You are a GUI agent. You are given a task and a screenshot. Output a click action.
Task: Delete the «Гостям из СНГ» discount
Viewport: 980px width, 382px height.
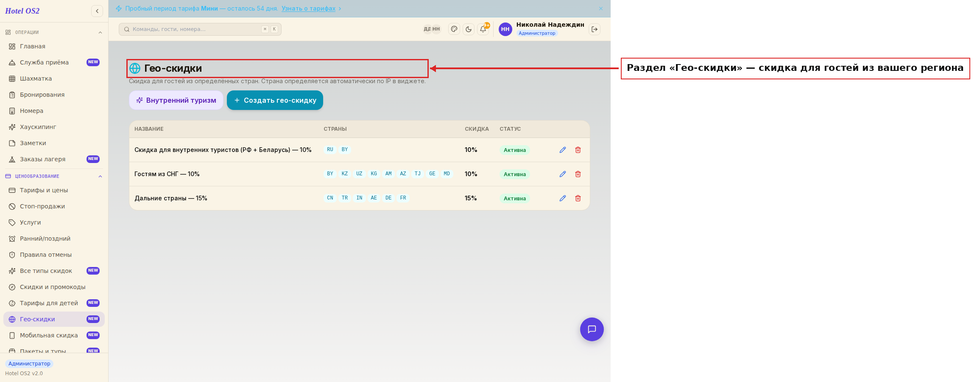[x=578, y=174]
